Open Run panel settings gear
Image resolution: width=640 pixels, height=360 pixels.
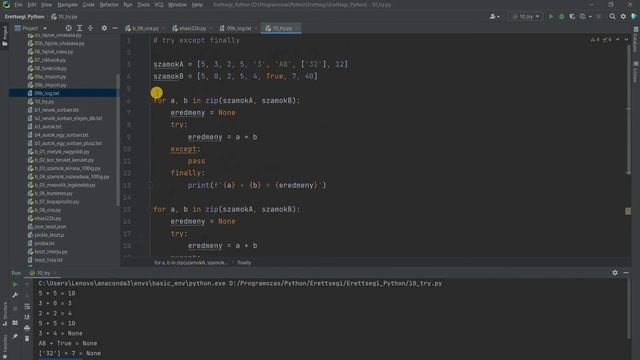click(615, 273)
